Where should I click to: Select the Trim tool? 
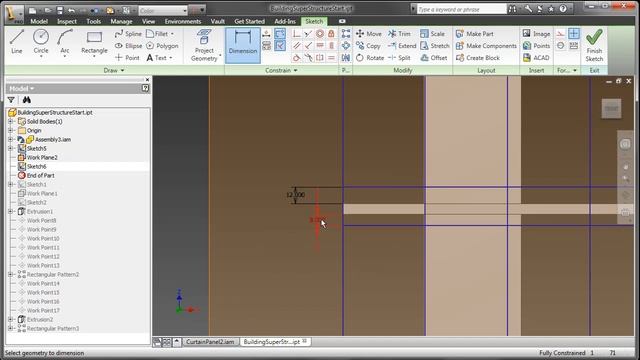tap(400, 33)
